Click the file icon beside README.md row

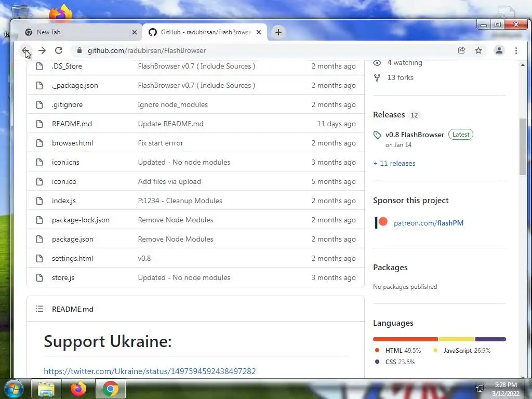tap(39, 124)
